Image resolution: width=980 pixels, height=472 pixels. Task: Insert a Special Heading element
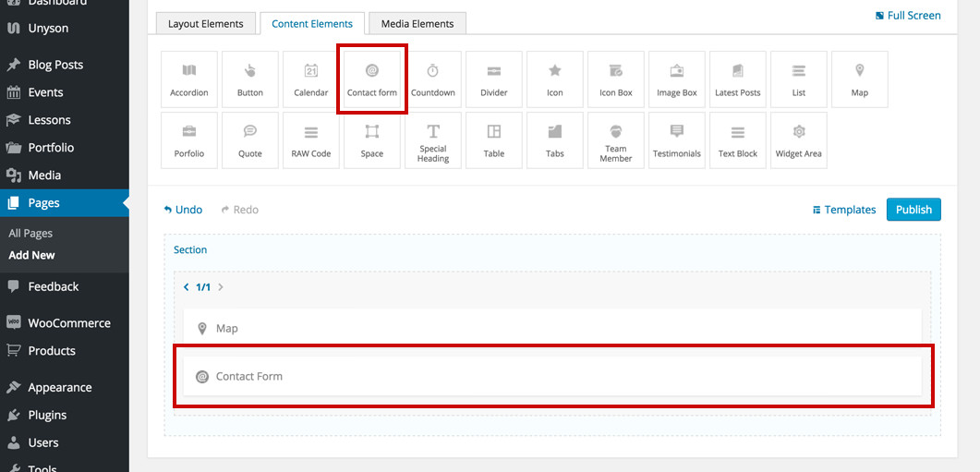tap(432, 140)
